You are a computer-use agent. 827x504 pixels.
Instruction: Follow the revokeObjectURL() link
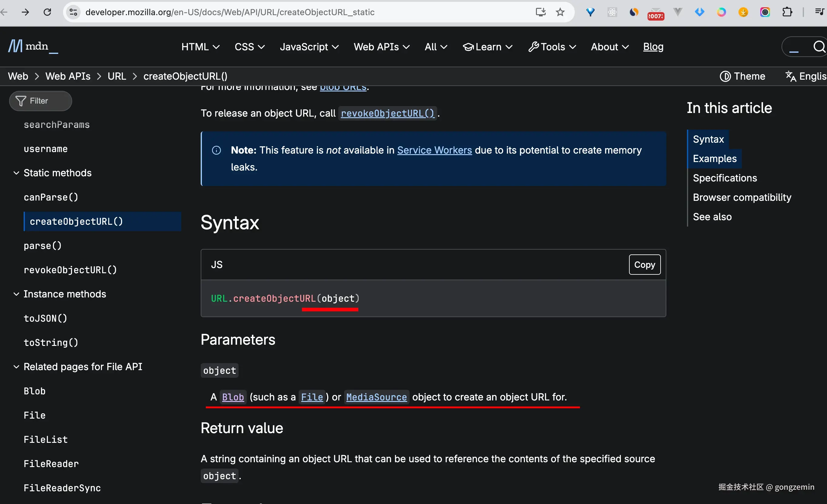pos(387,113)
